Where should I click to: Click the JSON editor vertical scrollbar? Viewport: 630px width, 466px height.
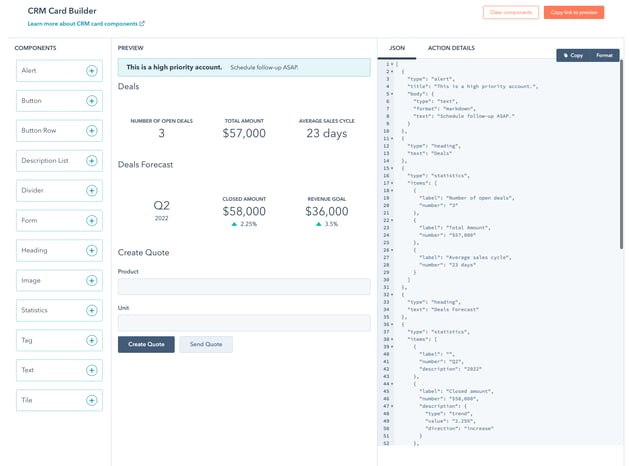(x=621, y=155)
